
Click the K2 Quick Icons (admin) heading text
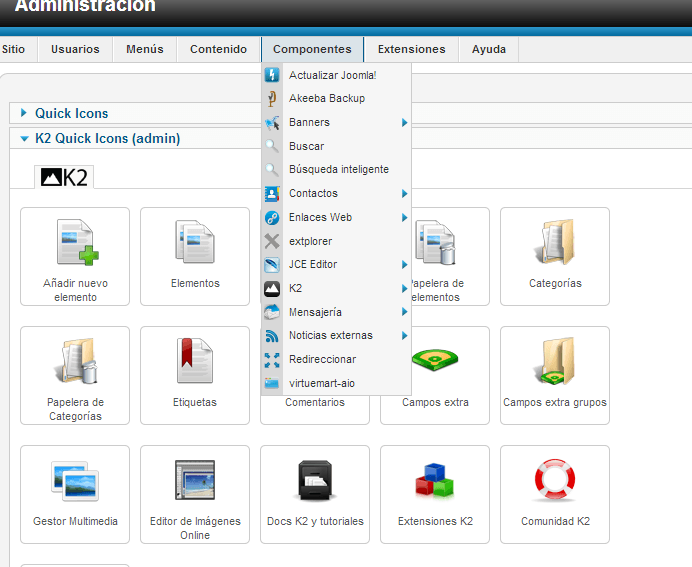point(108,139)
